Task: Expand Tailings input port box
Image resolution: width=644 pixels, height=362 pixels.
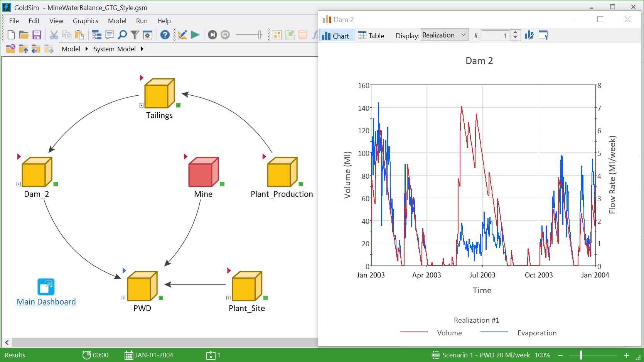Action: [x=141, y=105]
